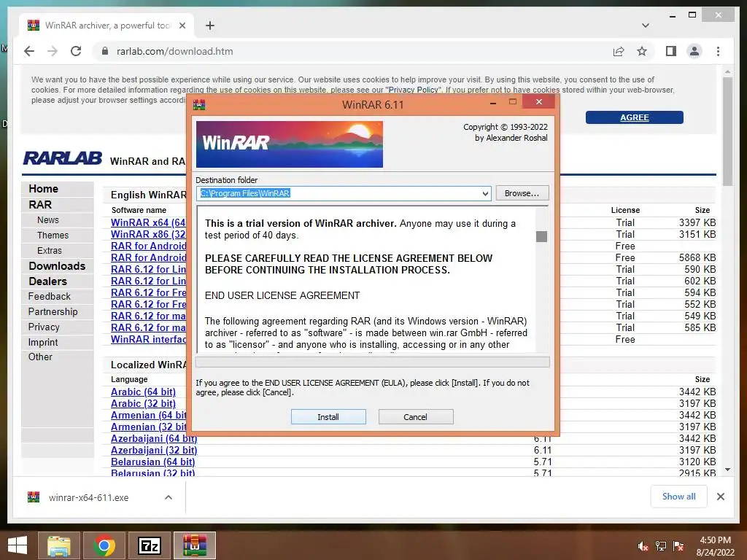
Task: Click the RARLAB logo
Action: [x=63, y=158]
